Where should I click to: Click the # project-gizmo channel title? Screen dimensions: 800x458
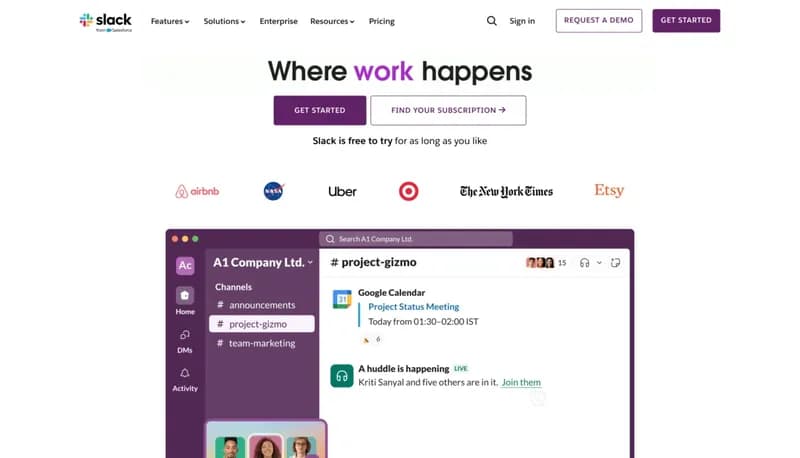[x=373, y=262]
